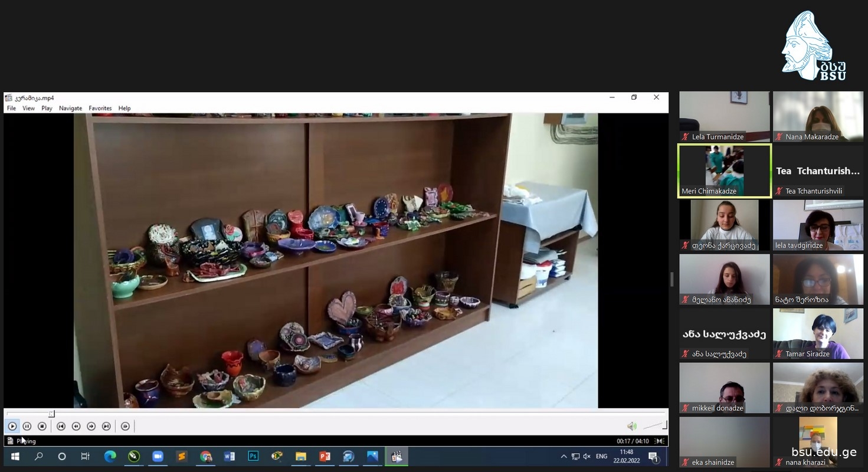Image resolution: width=868 pixels, height=472 pixels.
Task: Pause the video with the Pause button
Action: click(x=27, y=426)
